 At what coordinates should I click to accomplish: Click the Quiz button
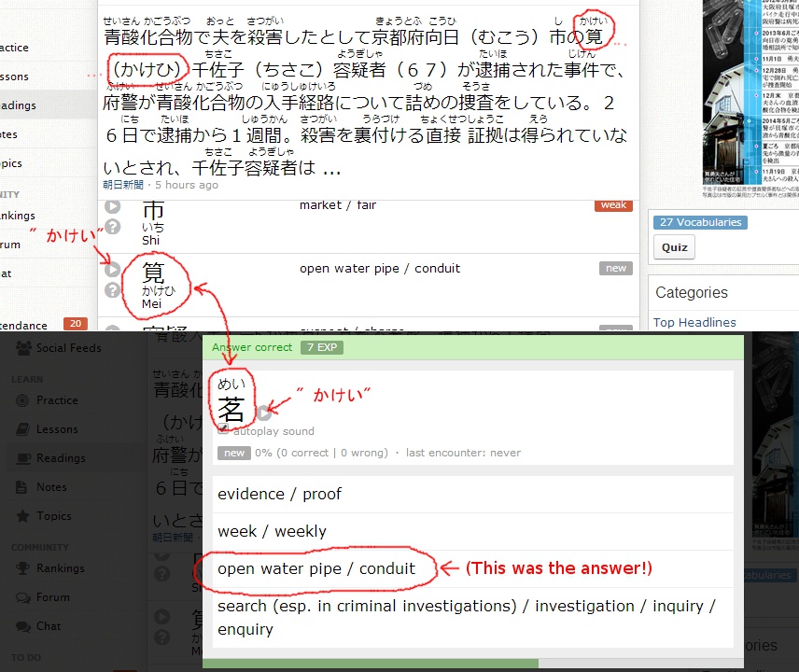[674, 247]
